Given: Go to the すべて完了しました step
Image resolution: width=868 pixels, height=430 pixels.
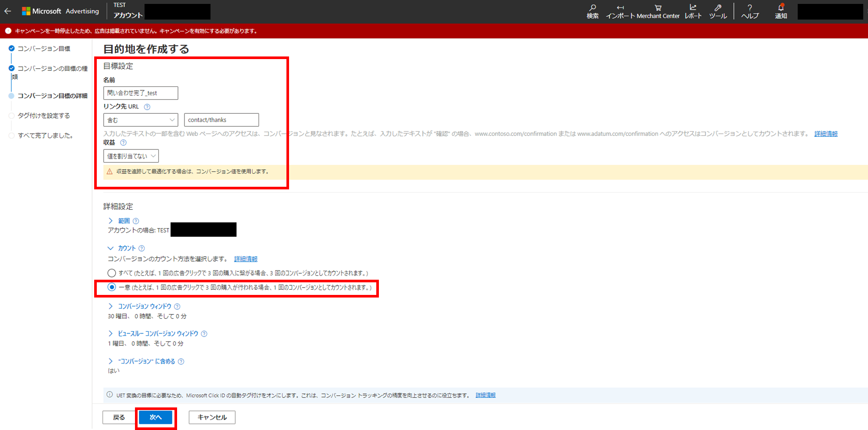Looking at the screenshot, I should [x=45, y=136].
